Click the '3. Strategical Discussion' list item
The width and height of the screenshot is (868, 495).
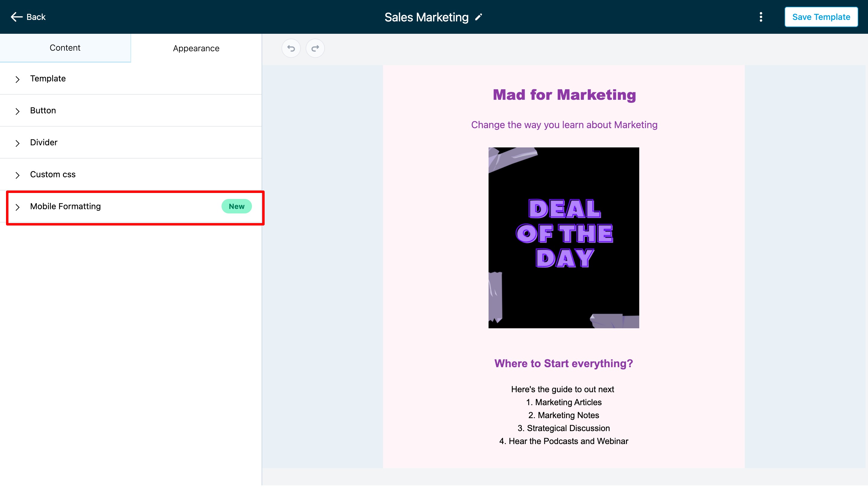(564, 428)
